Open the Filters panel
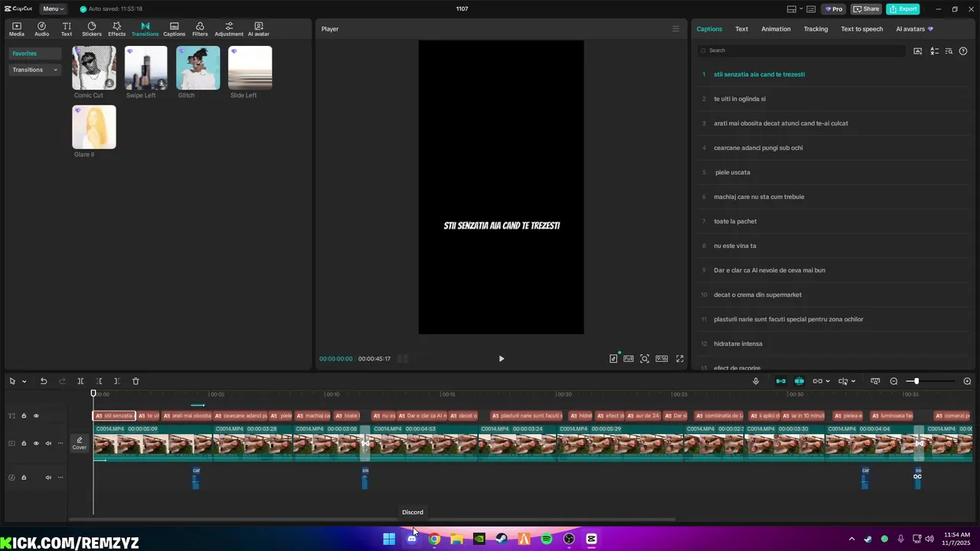The width and height of the screenshot is (980, 551). click(200, 29)
